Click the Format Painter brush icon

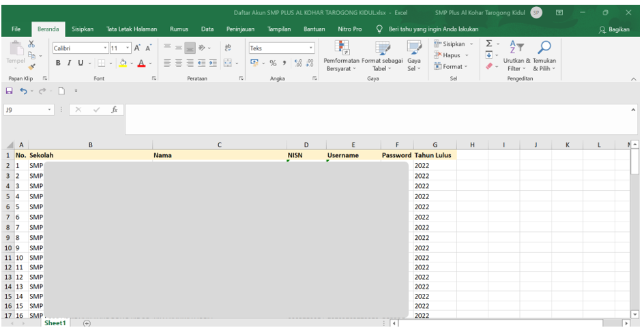coord(31,67)
